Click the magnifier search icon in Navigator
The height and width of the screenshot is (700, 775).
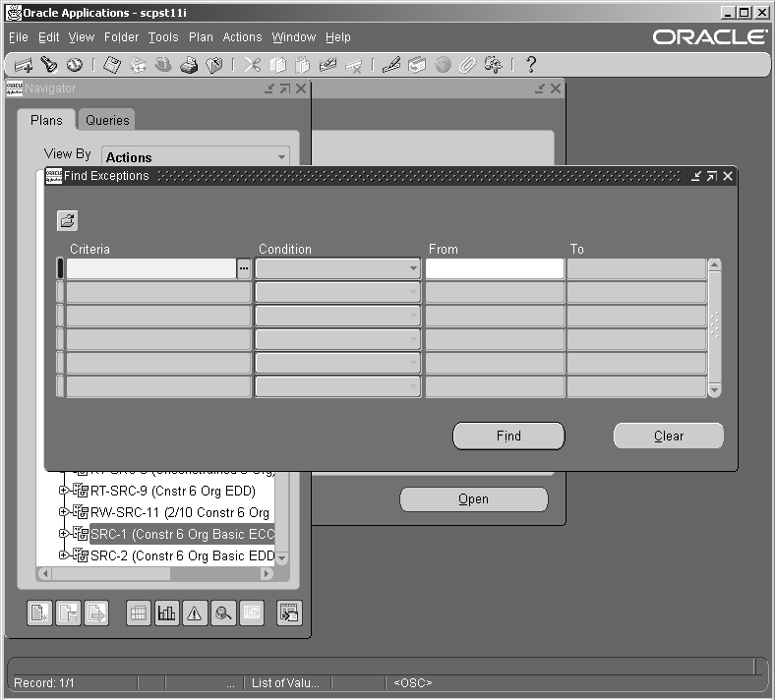pos(223,613)
